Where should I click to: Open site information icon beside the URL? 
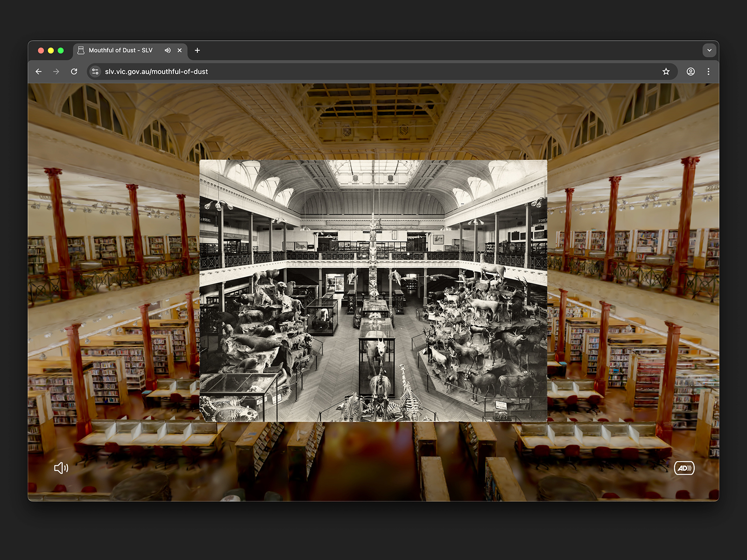[x=95, y=71]
